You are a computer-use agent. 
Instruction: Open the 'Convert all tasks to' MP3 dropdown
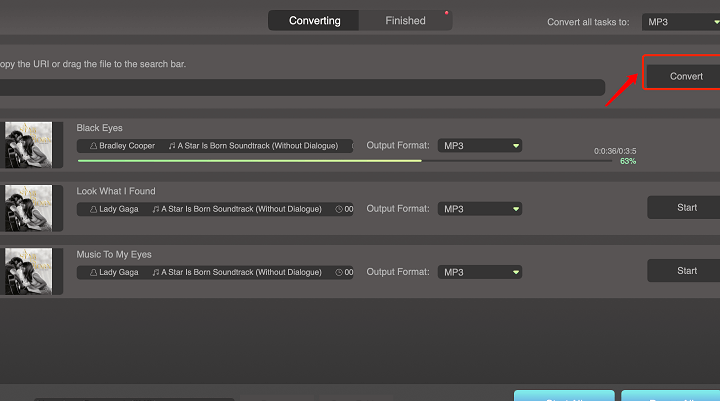[681, 21]
